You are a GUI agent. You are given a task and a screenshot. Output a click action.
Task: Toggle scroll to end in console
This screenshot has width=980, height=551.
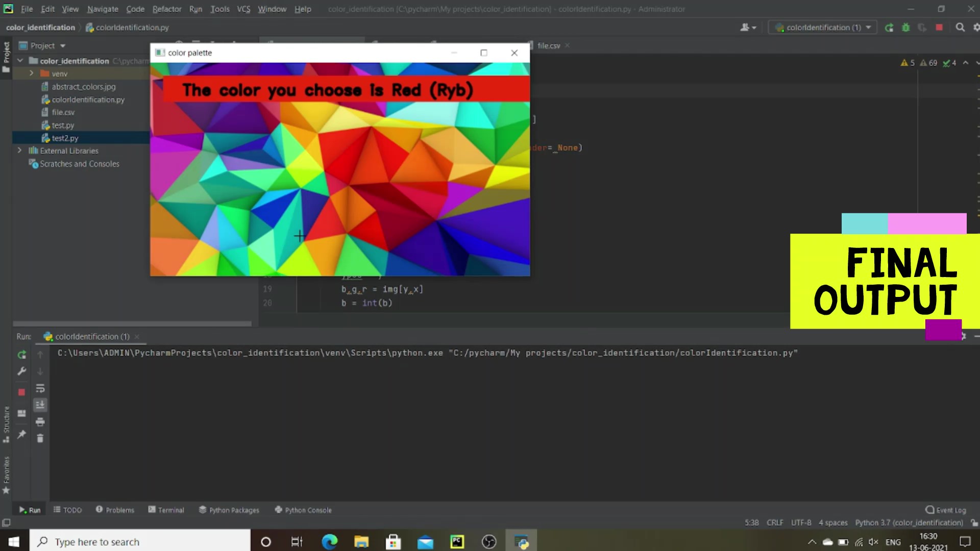pyautogui.click(x=40, y=405)
